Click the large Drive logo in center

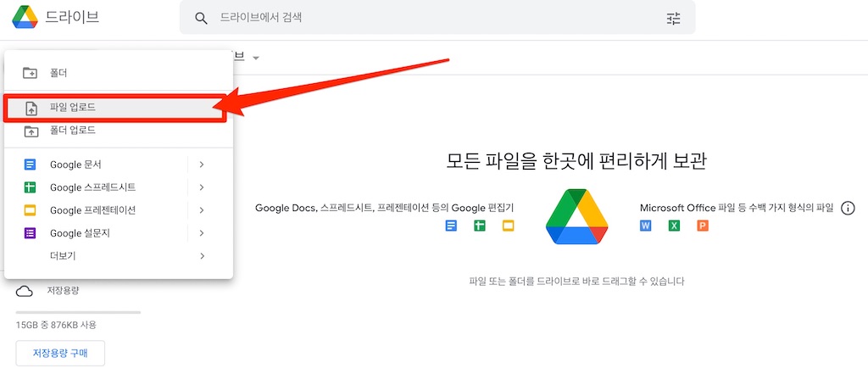(x=576, y=216)
